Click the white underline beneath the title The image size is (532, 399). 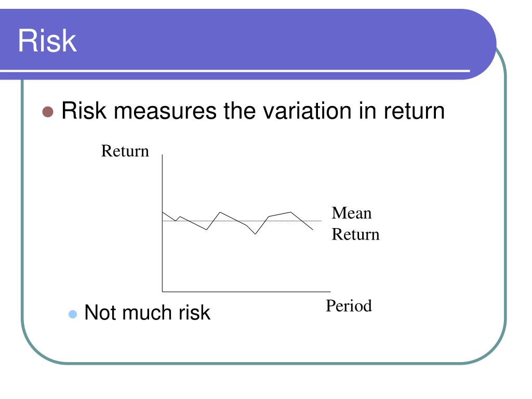point(235,71)
